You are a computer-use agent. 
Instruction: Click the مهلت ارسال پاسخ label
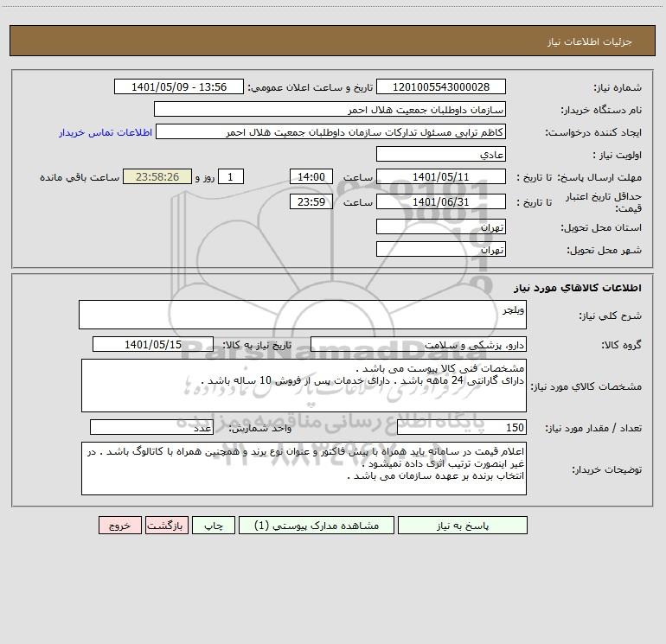click(599, 177)
